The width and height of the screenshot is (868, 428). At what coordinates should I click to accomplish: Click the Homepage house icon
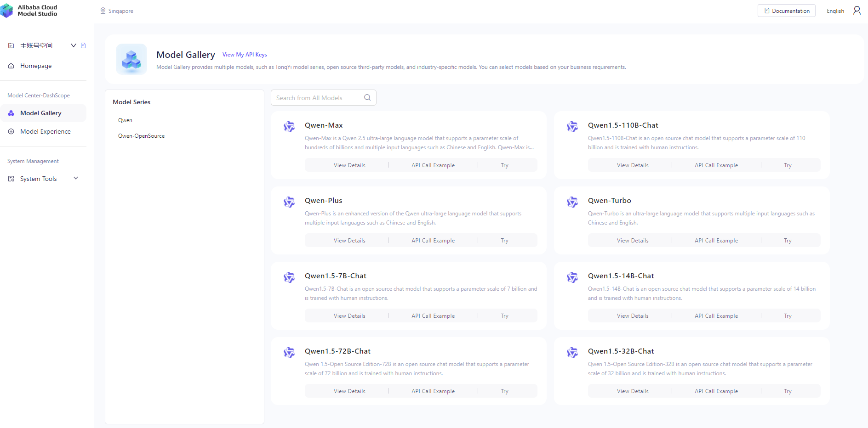(11, 66)
